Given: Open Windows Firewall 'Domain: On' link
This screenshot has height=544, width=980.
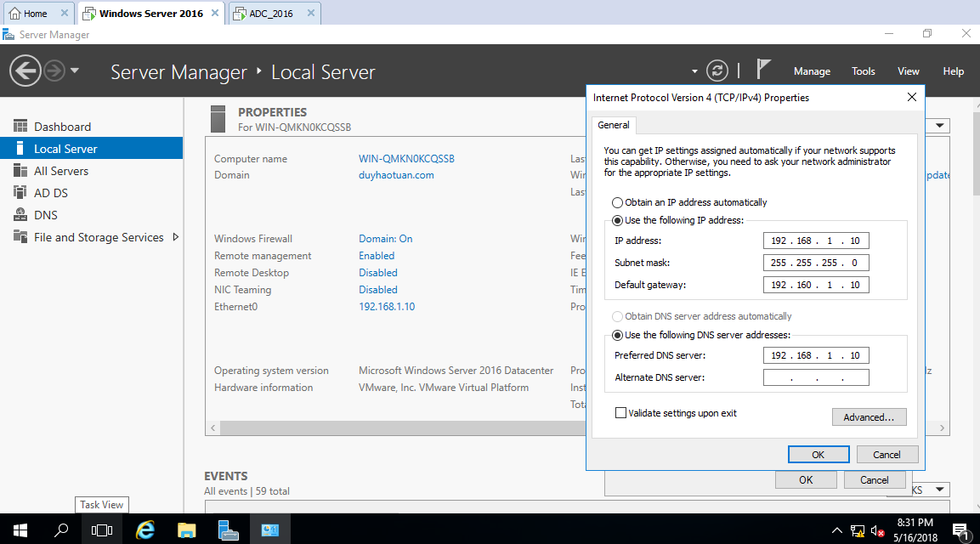Looking at the screenshot, I should tap(386, 239).
